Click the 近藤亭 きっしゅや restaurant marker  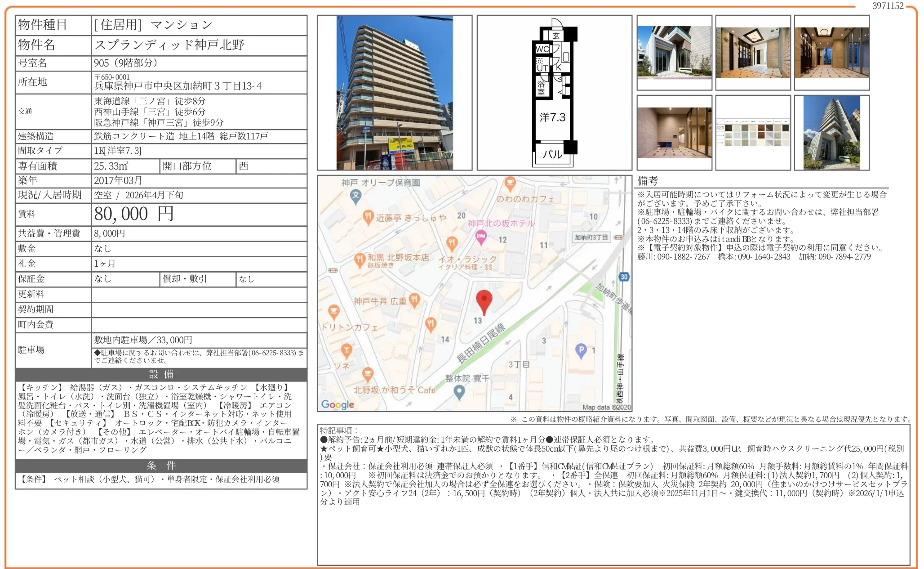click(368, 217)
